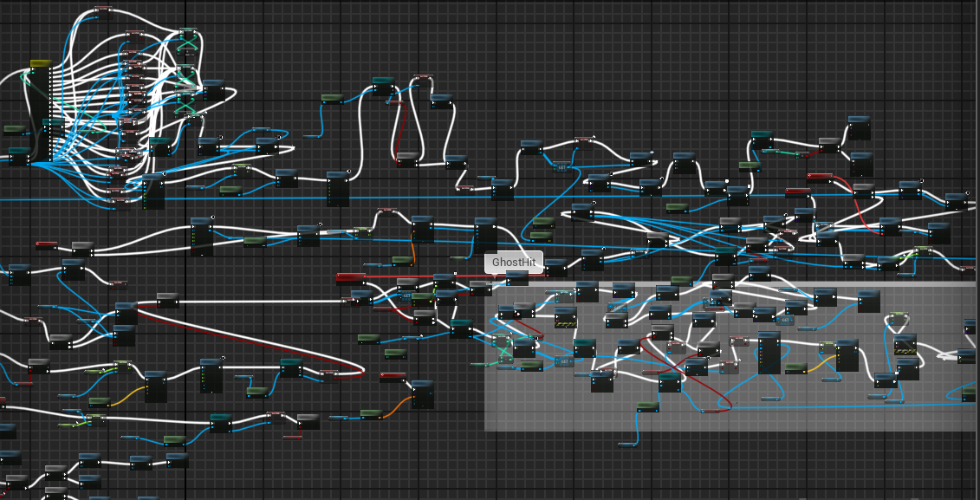
Task: Click the white execution pin on the teal node
Action: [375, 86]
